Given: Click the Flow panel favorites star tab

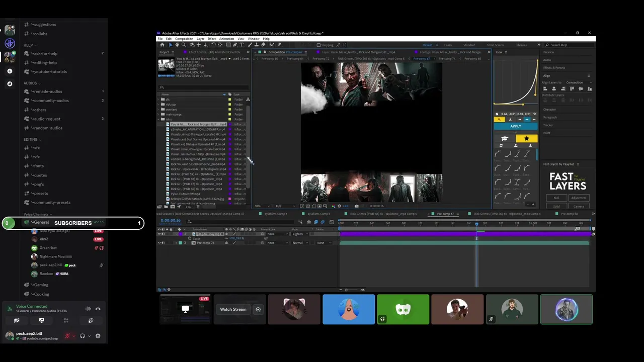Looking at the screenshot, I should [527, 138].
